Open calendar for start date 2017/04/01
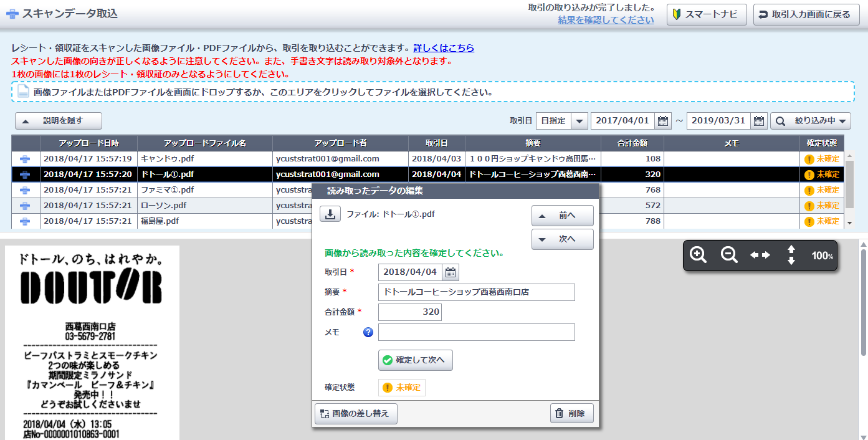 click(x=663, y=120)
